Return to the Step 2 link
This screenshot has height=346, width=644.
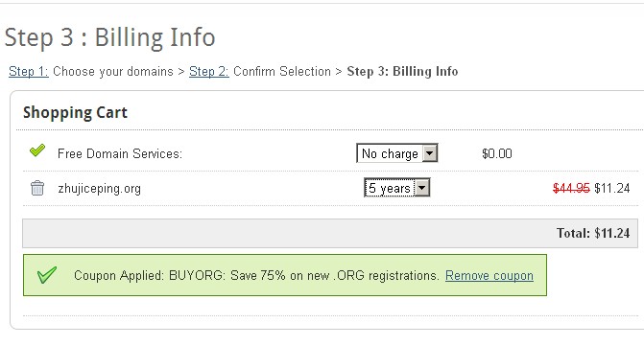(208, 71)
